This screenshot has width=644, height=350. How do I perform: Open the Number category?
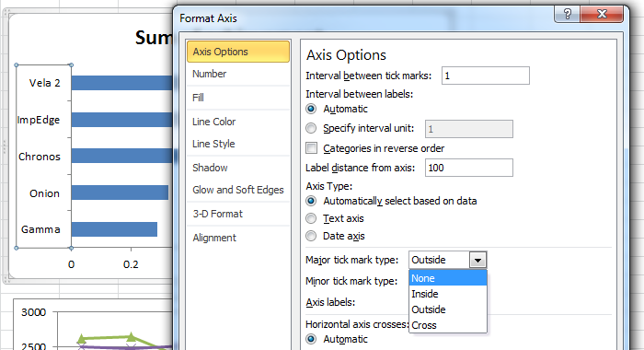tap(238, 74)
